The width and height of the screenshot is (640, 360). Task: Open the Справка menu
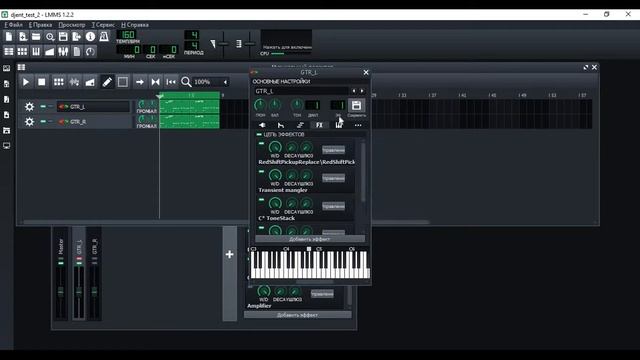135,25
